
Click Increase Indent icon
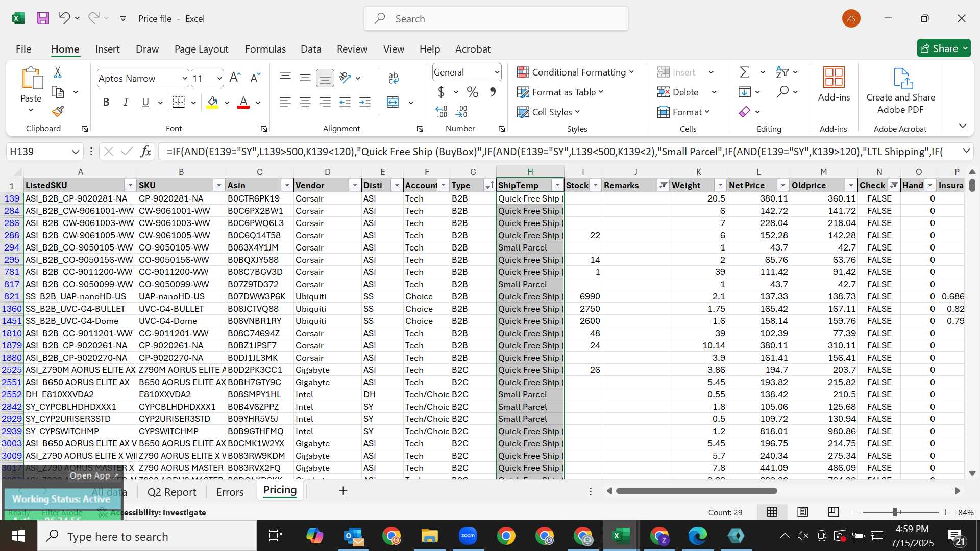point(365,102)
